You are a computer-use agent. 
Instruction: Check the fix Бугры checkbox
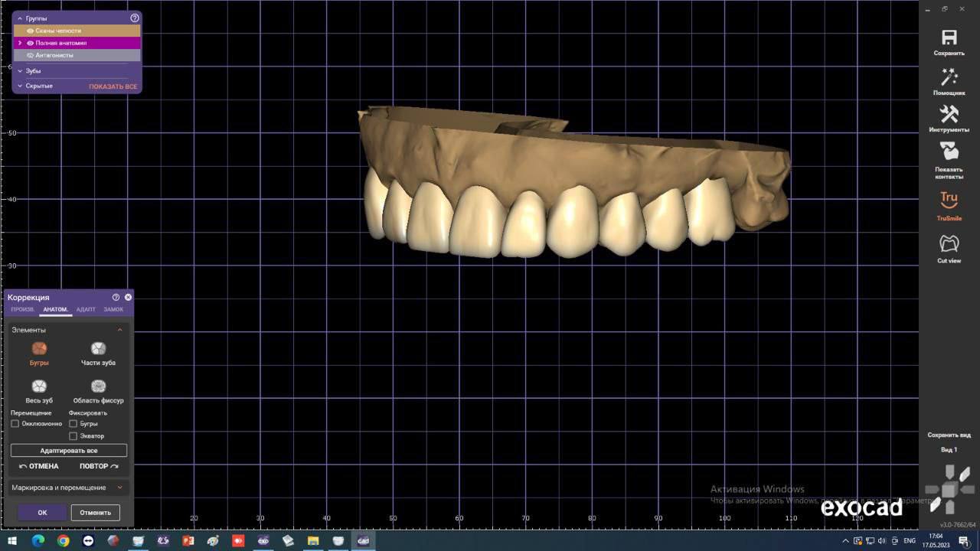(73, 423)
